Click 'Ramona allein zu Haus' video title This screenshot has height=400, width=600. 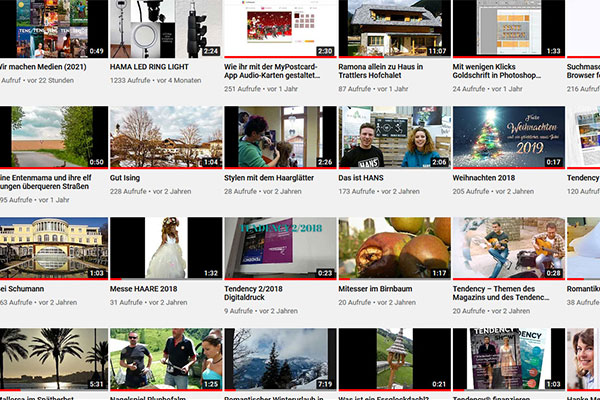(x=381, y=71)
